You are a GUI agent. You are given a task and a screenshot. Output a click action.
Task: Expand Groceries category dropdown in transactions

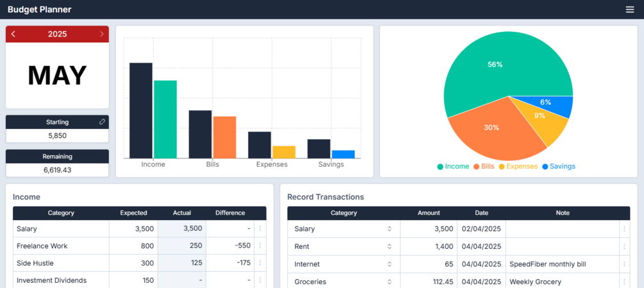pyautogui.click(x=390, y=282)
